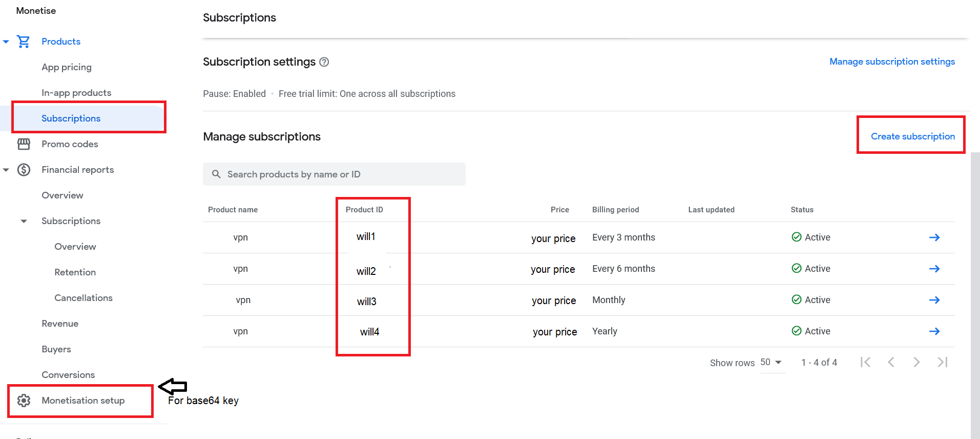Image resolution: width=980 pixels, height=439 pixels.
Task: Open Conversions report
Action: (x=68, y=375)
